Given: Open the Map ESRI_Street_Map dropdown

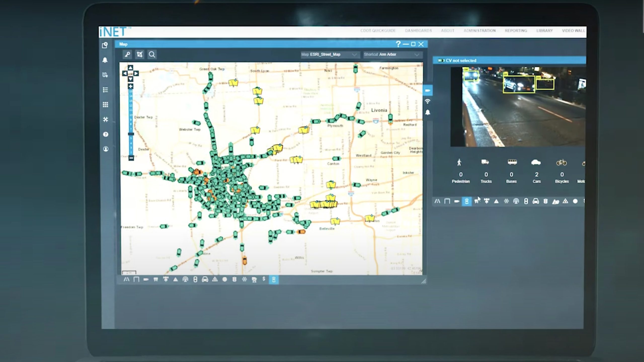Looking at the screenshot, I should [x=329, y=55].
